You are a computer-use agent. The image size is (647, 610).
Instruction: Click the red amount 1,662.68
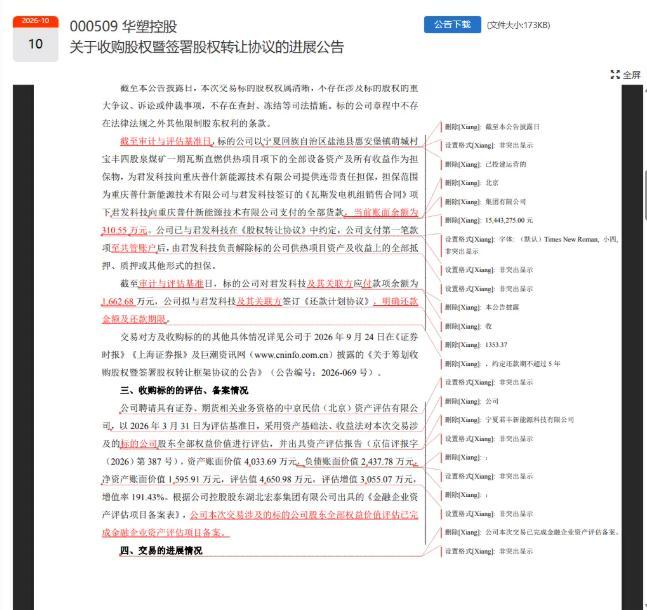(118, 301)
